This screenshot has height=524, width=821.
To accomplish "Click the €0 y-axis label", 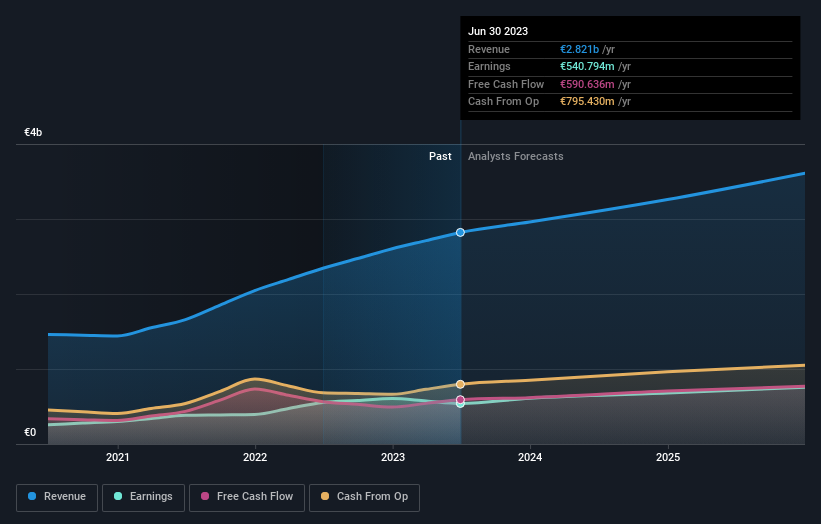I will click(30, 432).
